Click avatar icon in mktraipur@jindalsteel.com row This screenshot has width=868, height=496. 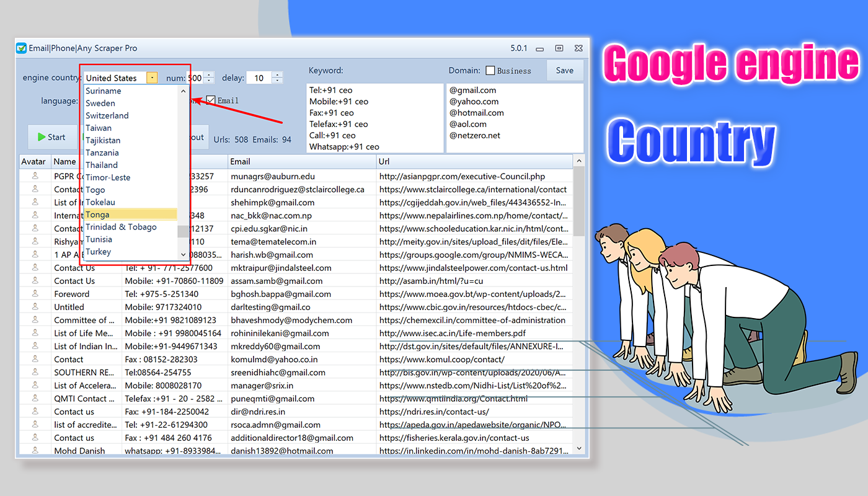(x=35, y=268)
